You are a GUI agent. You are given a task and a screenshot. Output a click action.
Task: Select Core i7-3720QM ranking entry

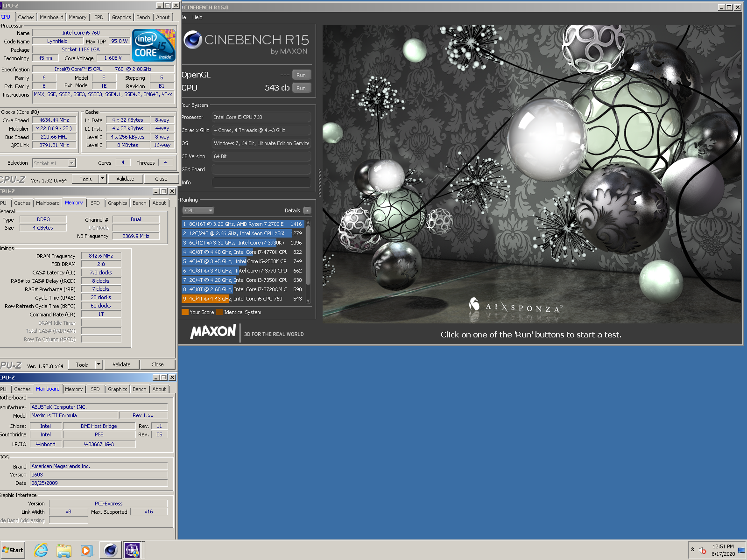(243, 289)
